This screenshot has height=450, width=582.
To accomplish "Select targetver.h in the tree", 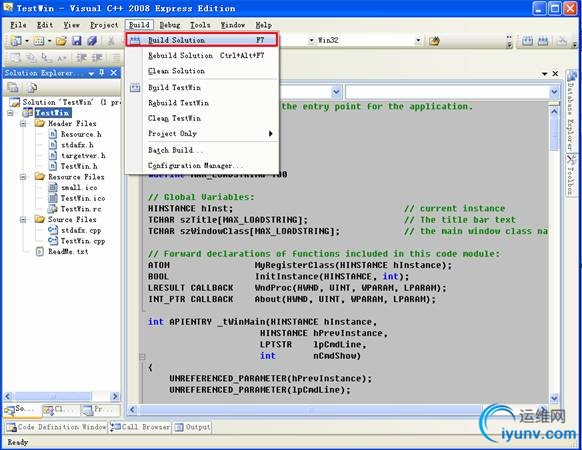I will coord(83,156).
